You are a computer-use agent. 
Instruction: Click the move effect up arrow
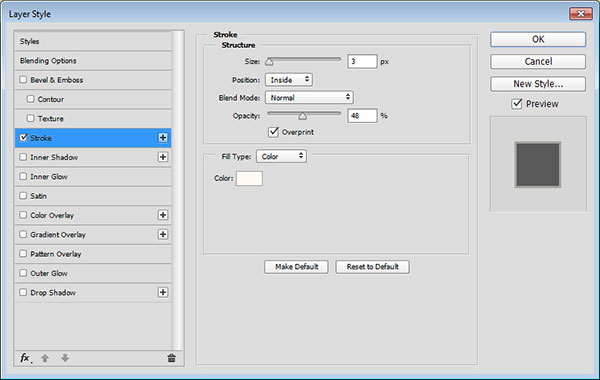point(45,358)
